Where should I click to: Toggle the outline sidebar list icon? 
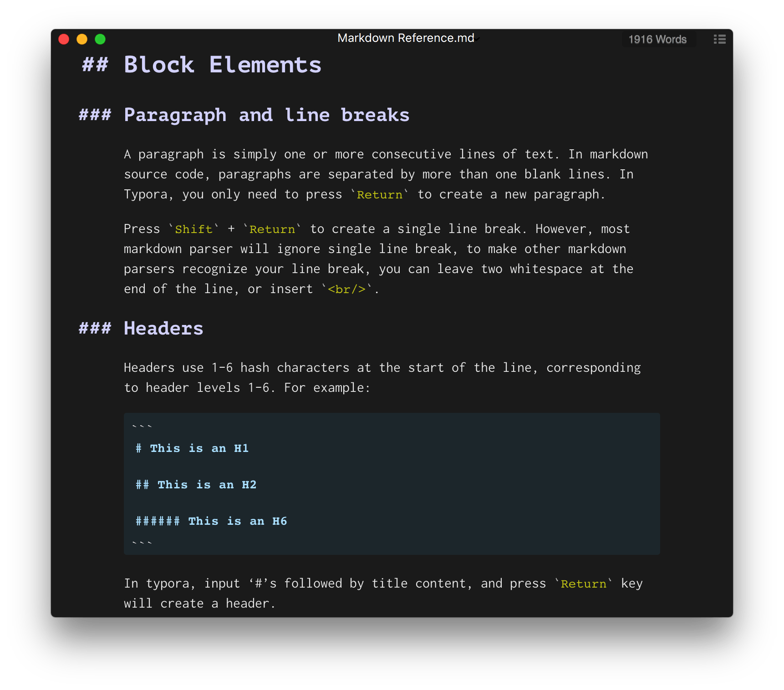click(719, 39)
